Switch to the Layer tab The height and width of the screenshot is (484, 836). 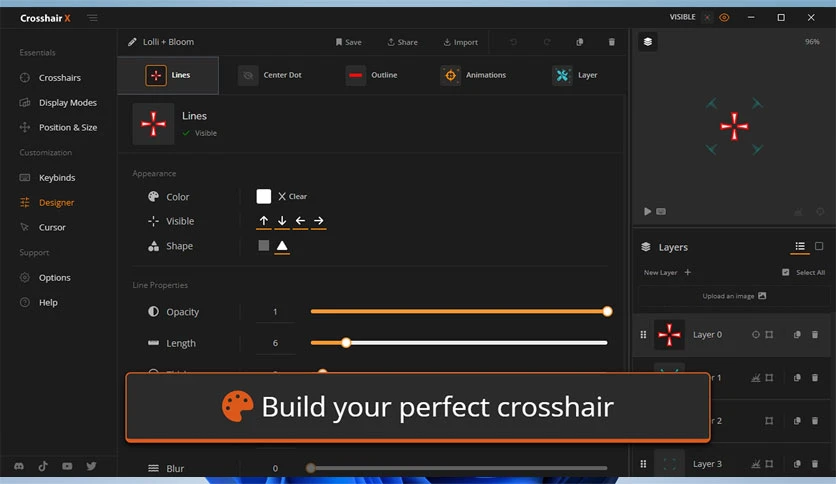(575, 75)
